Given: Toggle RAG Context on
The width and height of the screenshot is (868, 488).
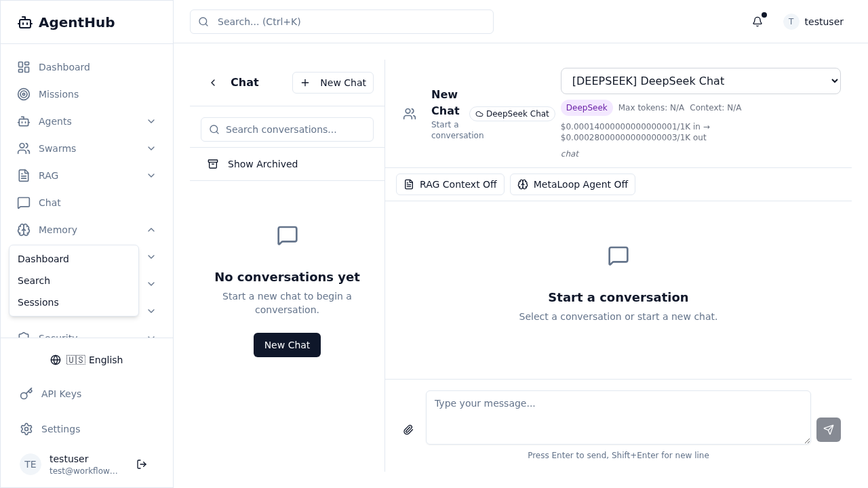Looking at the screenshot, I should [450, 184].
